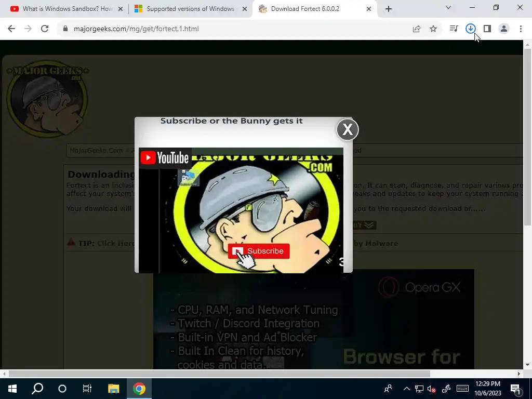Click the YouTube logo in the video popup

[x=165, y=158]
